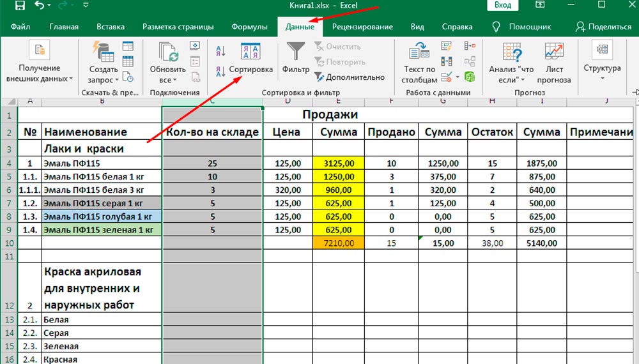Open the Разметка страницы tab
639x364 pixels.
178,27
